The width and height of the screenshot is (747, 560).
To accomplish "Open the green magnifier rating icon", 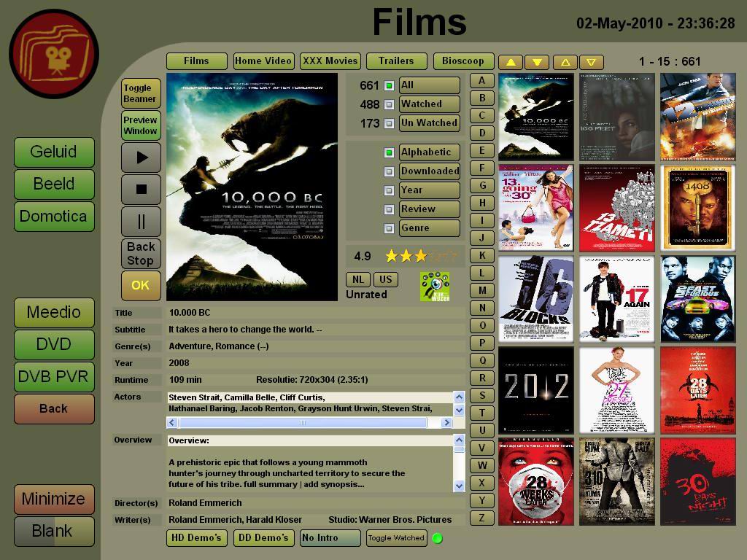I will tap(435, 286).
